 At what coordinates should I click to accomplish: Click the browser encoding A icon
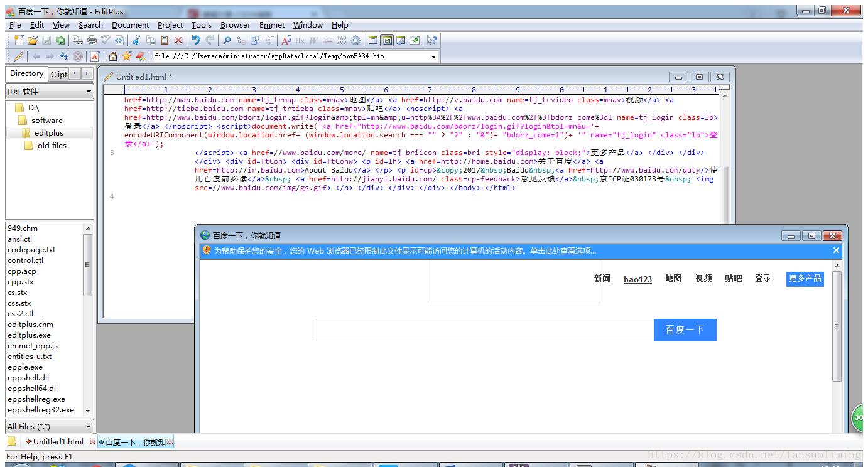(95, 56)
